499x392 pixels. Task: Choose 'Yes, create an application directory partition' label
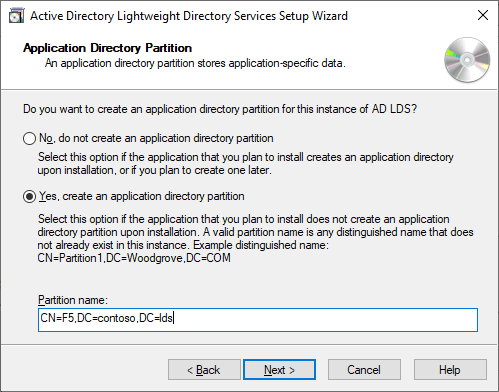pyautogui.click(x=142, y=196)
